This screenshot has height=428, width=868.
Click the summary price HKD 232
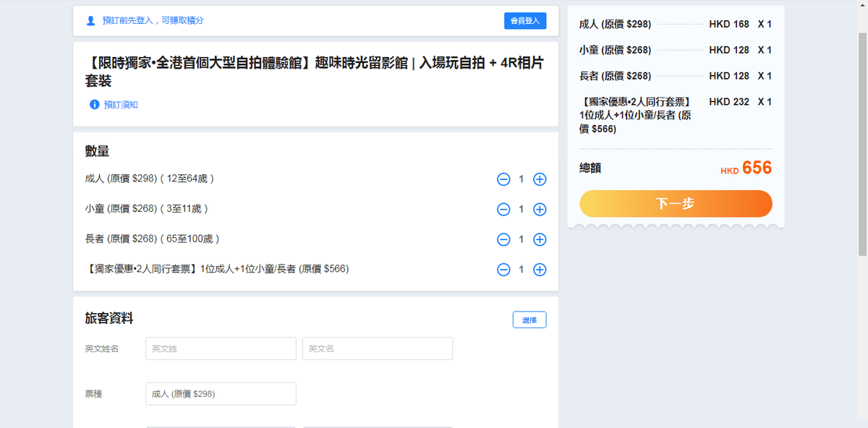pyautogui.click(x=729, y=102)
